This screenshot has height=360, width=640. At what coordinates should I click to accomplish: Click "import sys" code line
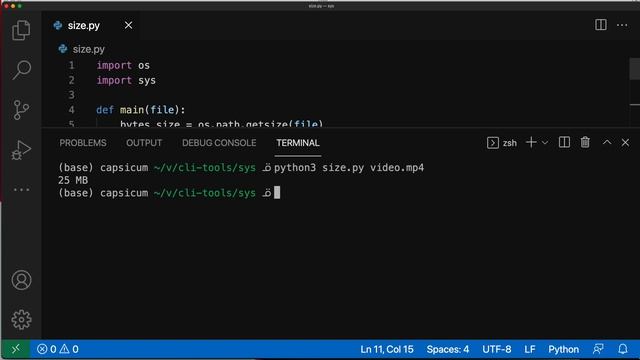pos(126,80)
